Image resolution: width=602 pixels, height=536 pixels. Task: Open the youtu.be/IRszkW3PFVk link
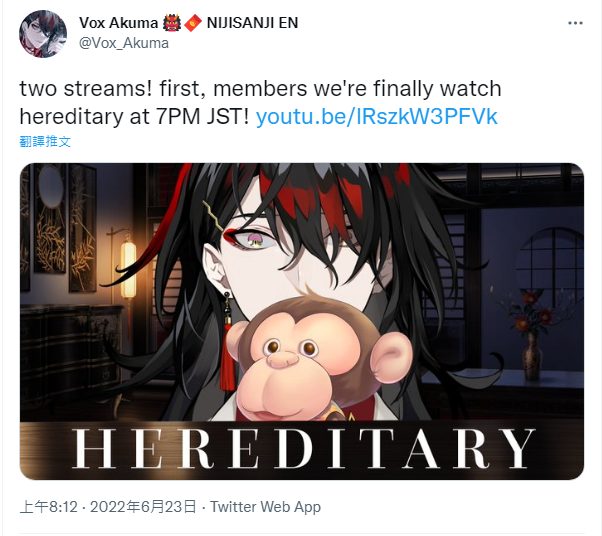pyautogui.click(x=377, y=117)
